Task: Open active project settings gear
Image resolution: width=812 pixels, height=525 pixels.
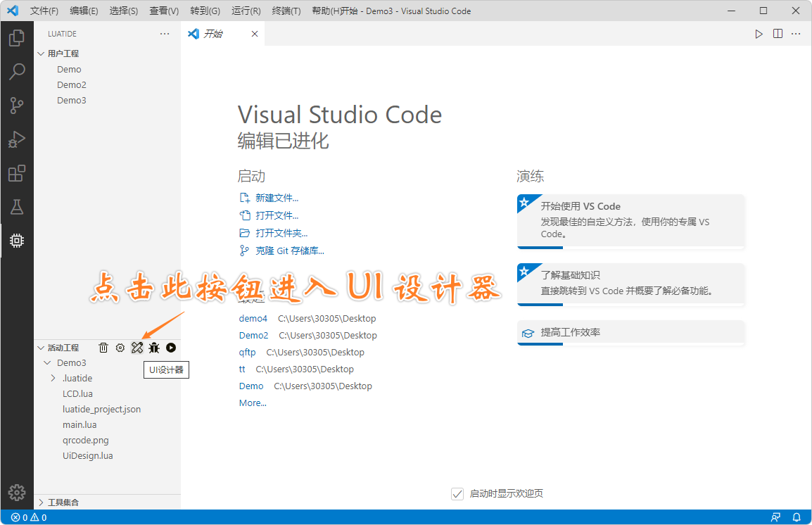Action: point(120,348)
